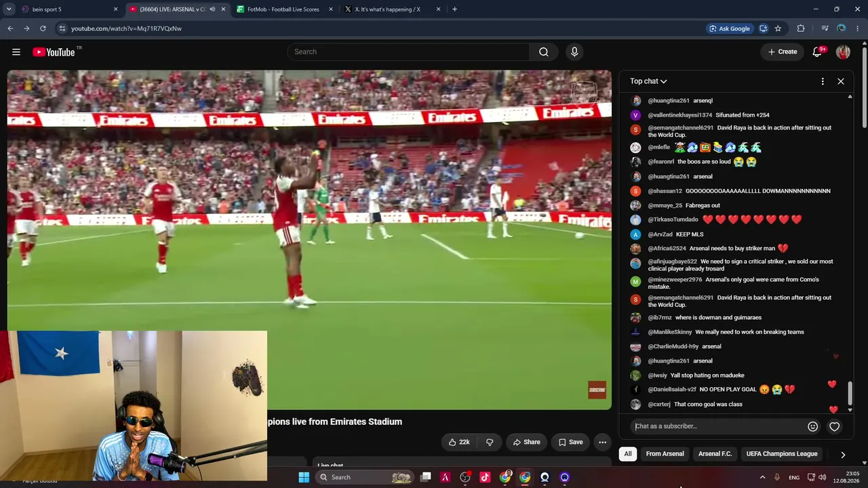Focus the chat message input field
This screenshot has width=868, height=488.
[x=719, y=426]
